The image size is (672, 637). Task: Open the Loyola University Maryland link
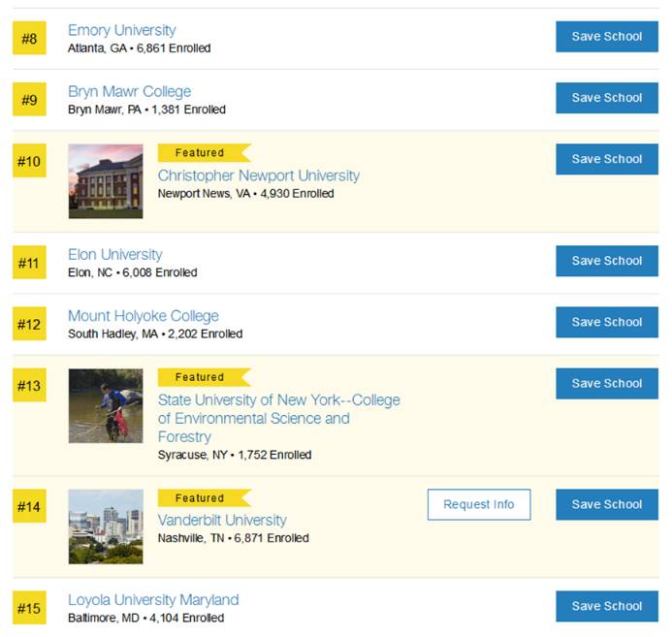coord(153,599)
